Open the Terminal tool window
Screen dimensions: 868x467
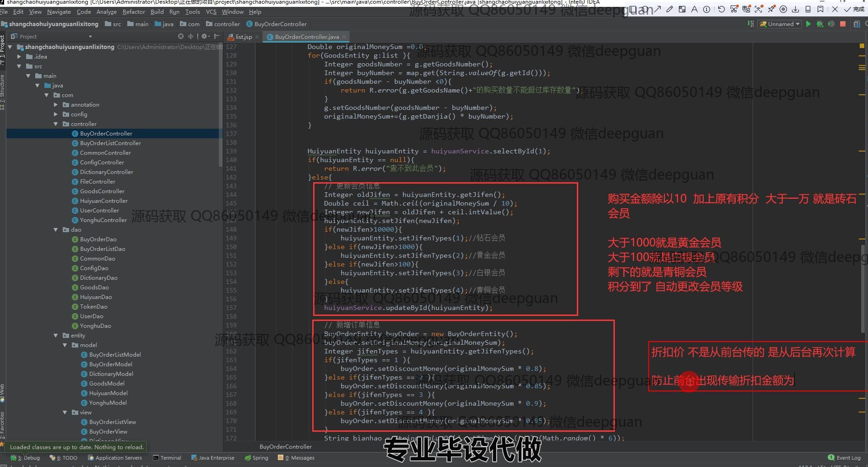coord(167,458)
